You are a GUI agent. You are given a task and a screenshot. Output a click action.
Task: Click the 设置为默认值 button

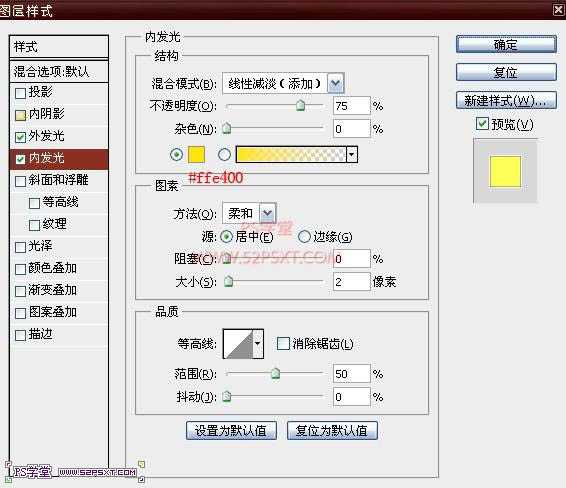click(231, 430)
